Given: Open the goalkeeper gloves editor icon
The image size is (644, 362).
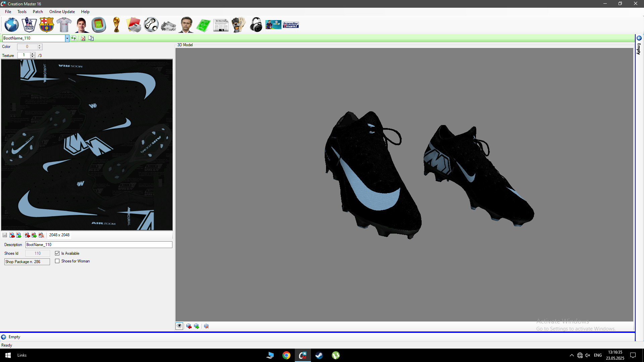Looking at the screenshot, I should pos(238,25).
